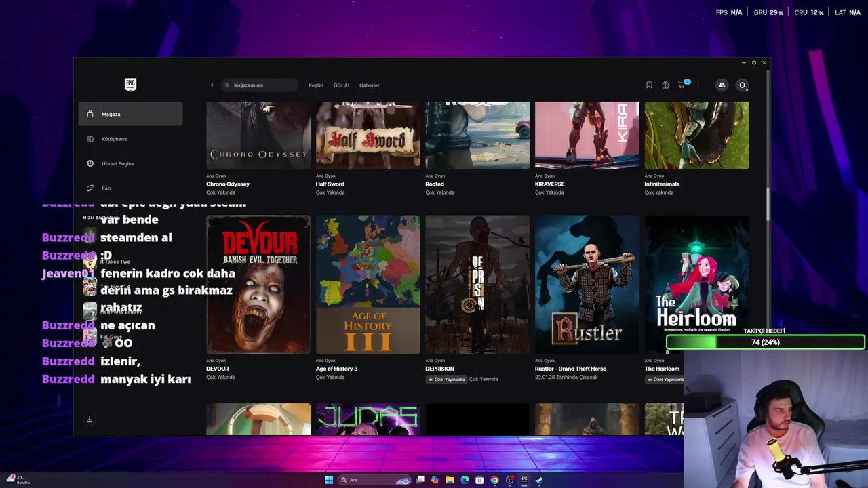Click the DEPRISION title text
This screenshot has height=488, width=868.
coord(439,369)
